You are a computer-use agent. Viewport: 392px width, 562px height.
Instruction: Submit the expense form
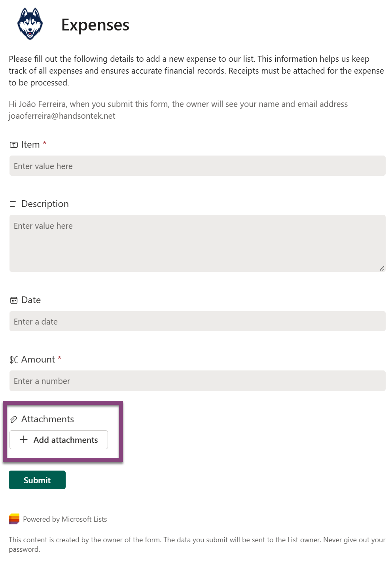(x=37, y=480)
